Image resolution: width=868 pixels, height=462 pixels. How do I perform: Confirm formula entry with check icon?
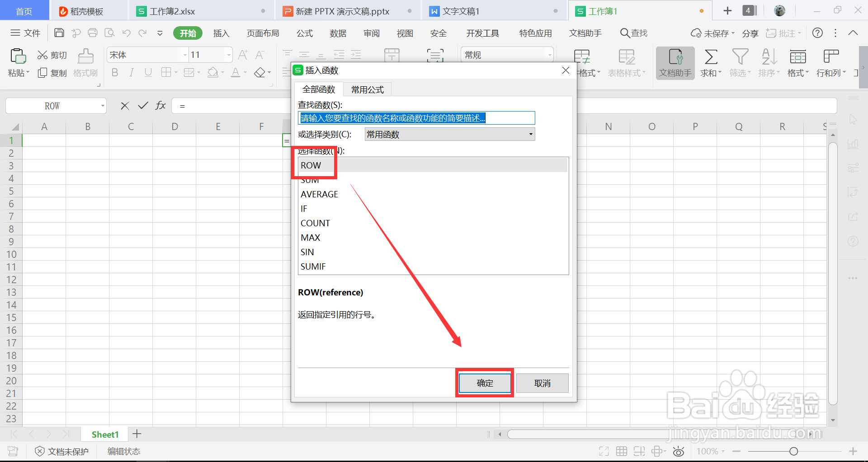143,106
